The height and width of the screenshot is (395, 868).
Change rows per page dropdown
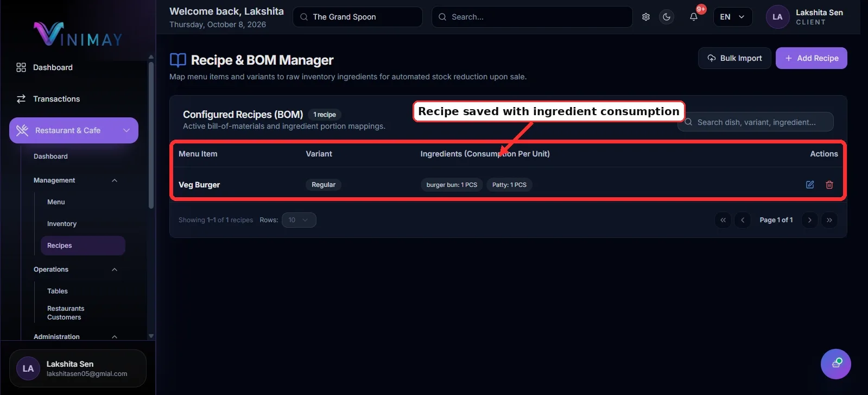[299, 220]
